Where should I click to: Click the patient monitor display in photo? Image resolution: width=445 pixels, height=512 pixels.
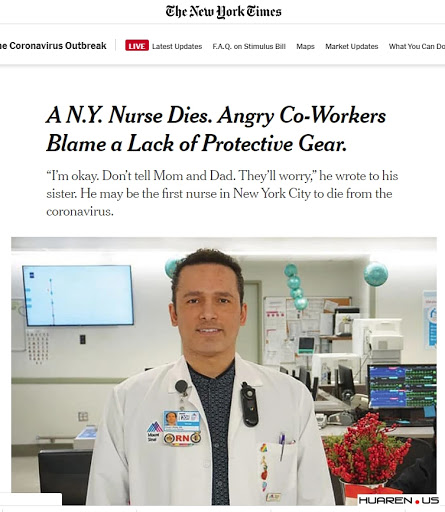[x=402, y=386]
